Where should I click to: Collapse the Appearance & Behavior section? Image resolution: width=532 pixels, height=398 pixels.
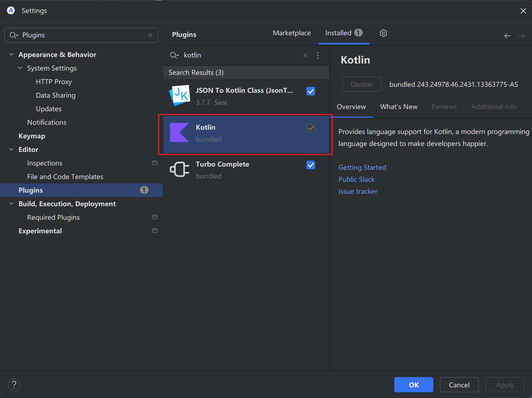(11, 55)
